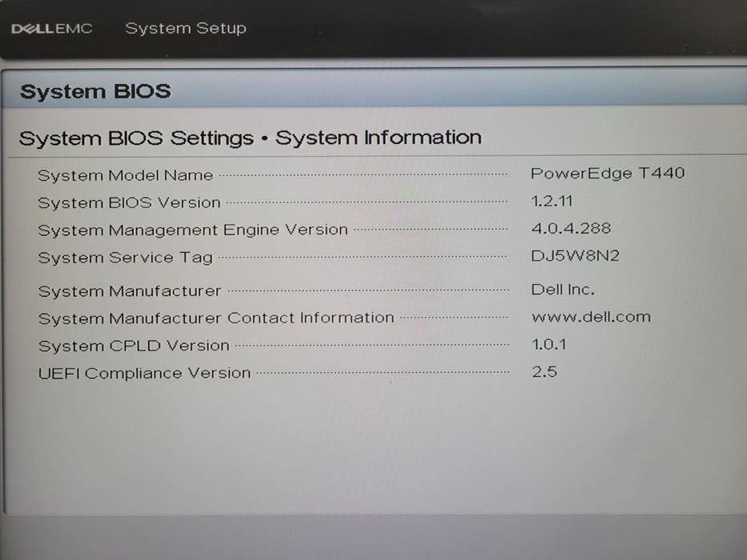Select the System Manufacturer label

coord(130,291)
